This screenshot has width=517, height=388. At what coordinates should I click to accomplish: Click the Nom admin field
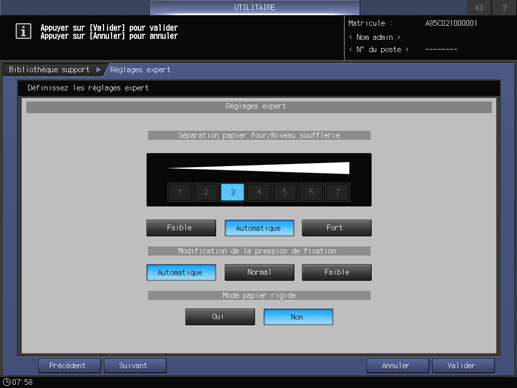[375, 37]
